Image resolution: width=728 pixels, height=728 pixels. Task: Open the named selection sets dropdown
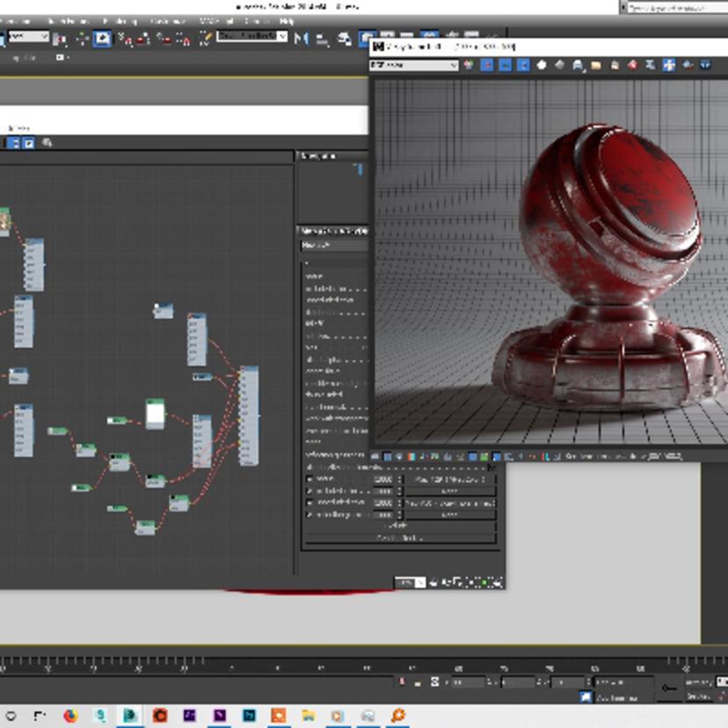click(x=252, y=37)
